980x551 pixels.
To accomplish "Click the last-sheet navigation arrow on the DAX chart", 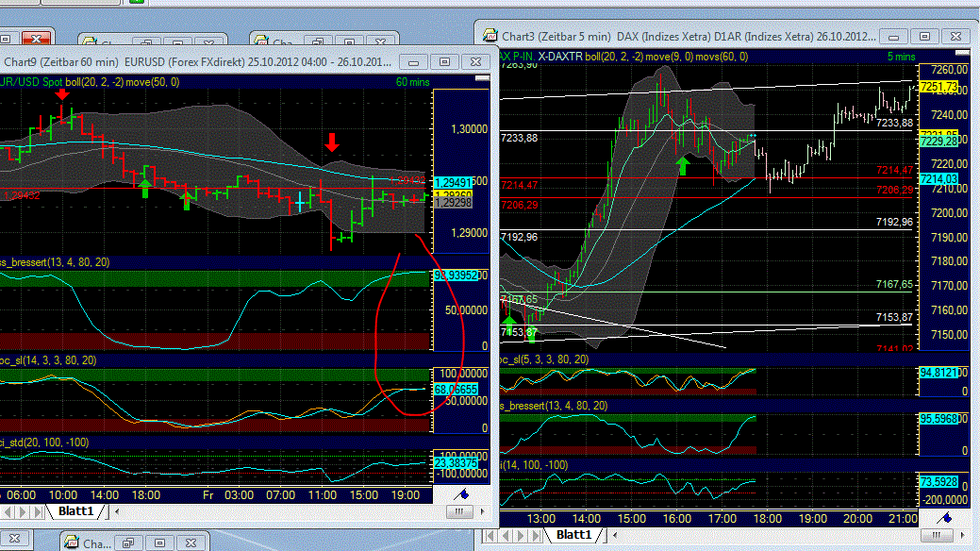I will click(534, 534).
